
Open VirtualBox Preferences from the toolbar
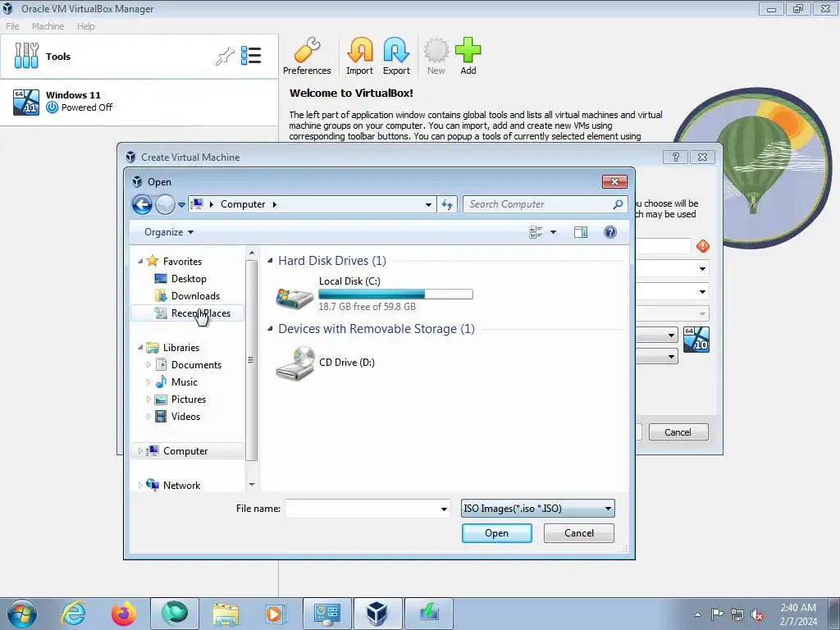307,57
